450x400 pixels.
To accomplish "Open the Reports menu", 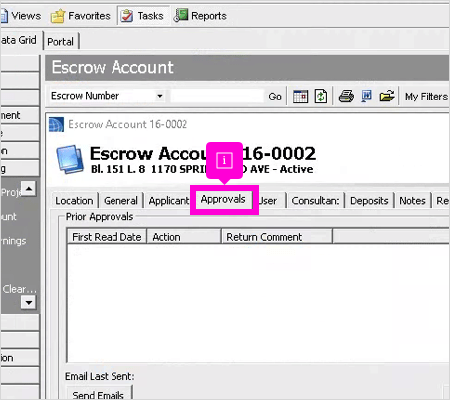I will pyautogui.click(x=200, y=16).
